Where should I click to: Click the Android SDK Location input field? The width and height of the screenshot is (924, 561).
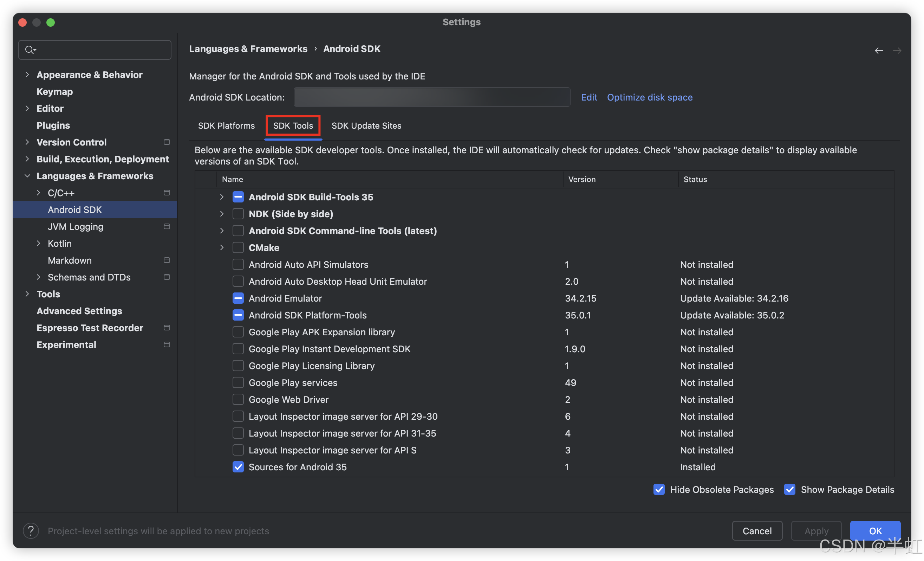[432, 96]
